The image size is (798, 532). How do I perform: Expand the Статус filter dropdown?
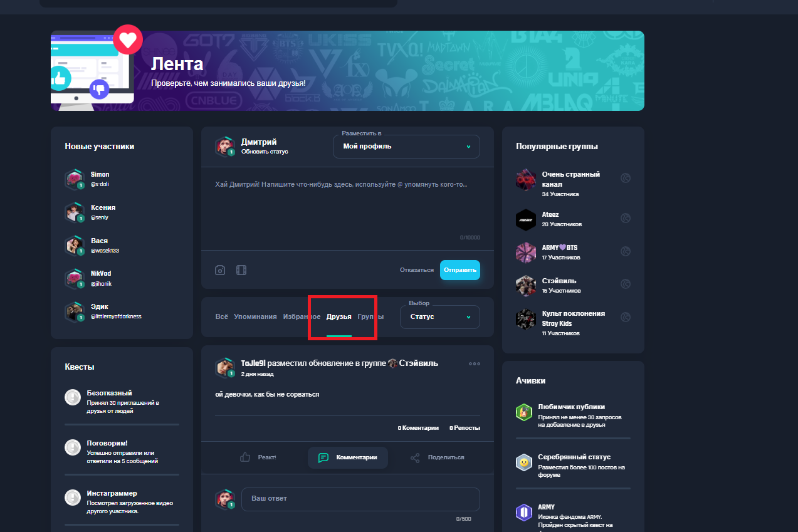(439, 317)
